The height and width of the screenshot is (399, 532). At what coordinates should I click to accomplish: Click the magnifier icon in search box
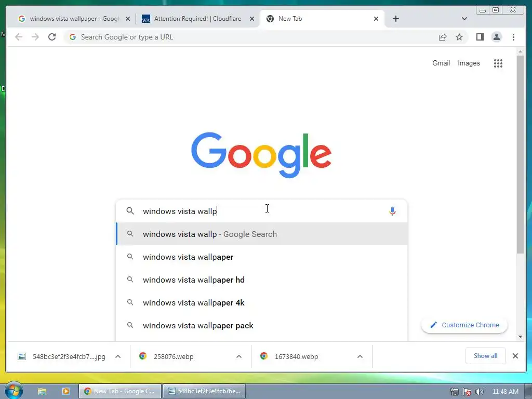pos(130,211)
